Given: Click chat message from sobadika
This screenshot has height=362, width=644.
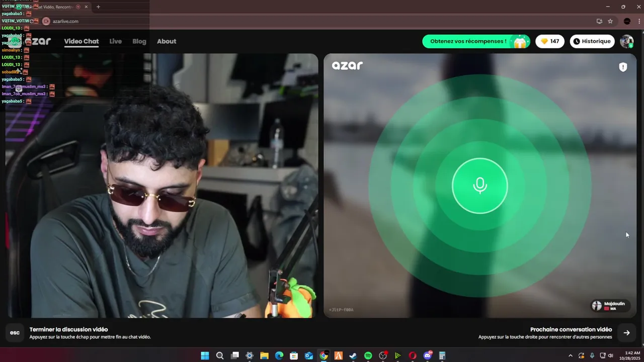Looking at the screenshot, I should 15,72.
